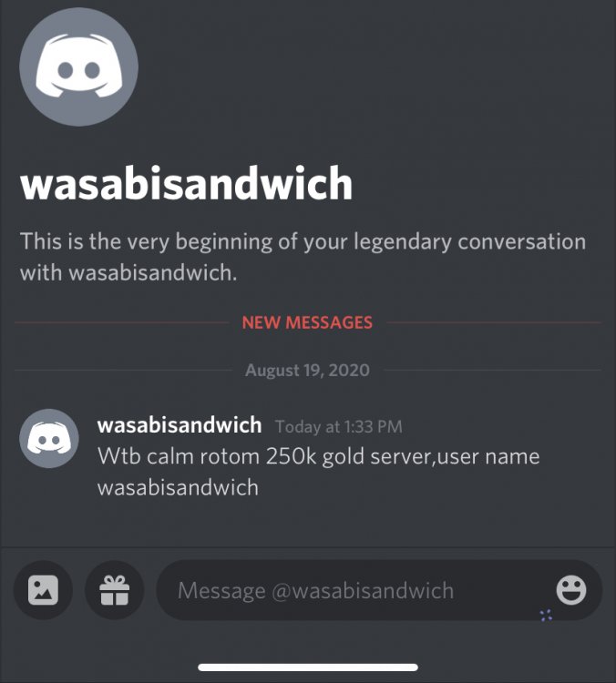Image resolution: width=616 pixels, height=683 pixels.
Task: Tap the August 19, 2020 date separator
Action: click(x=307, y=371)
